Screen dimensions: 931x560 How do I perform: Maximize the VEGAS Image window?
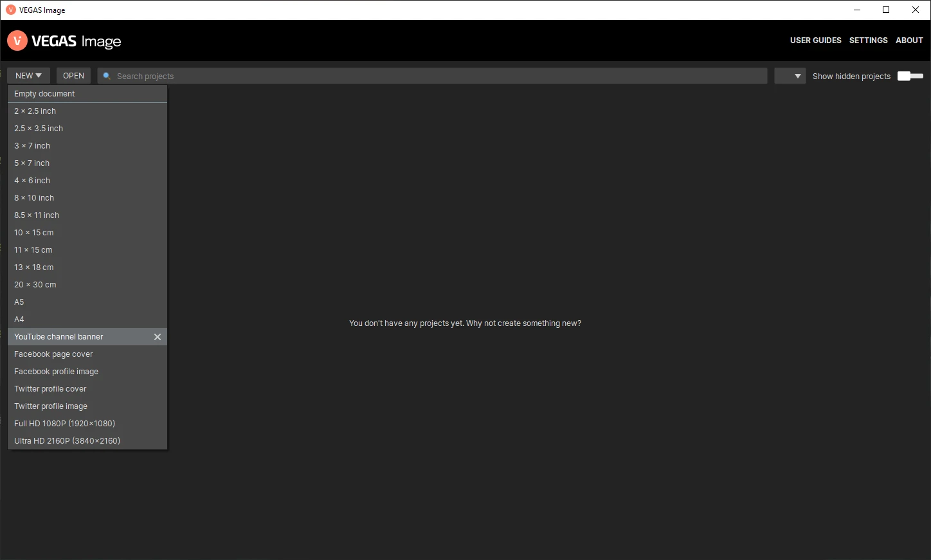click(x=886, y=10)
